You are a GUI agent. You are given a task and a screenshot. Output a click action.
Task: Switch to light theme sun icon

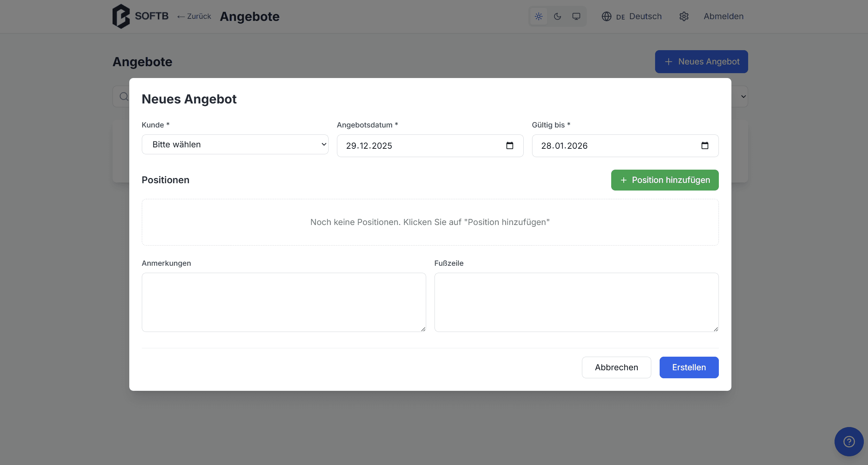point(538,16)
